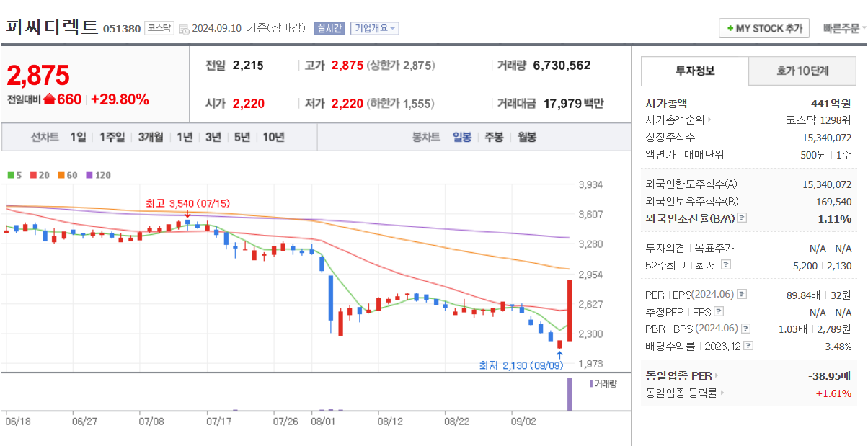868x446 pixels.
Task: Click the 피씨디렉트 stock name title
Action: [x=52, y=27]
